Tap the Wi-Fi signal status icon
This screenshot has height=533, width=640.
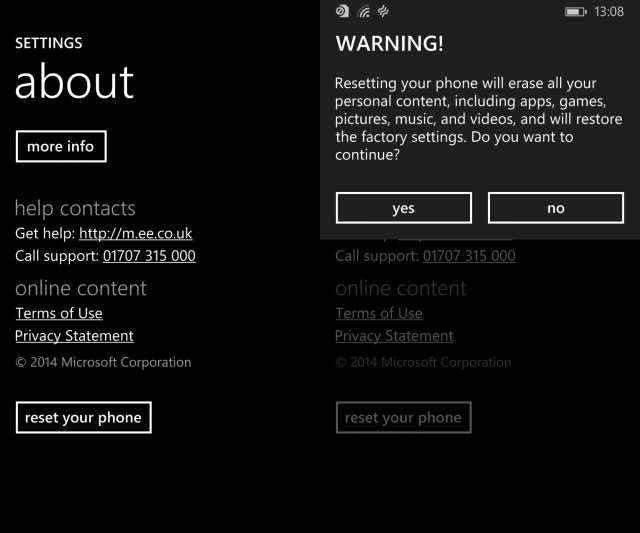363,11
